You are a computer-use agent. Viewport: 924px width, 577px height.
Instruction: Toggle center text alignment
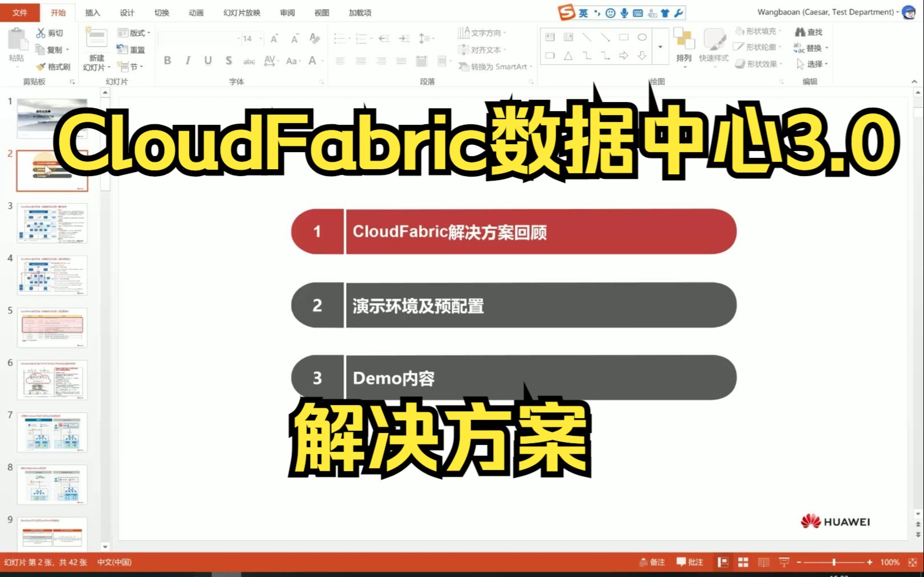[x=361, y=61]
